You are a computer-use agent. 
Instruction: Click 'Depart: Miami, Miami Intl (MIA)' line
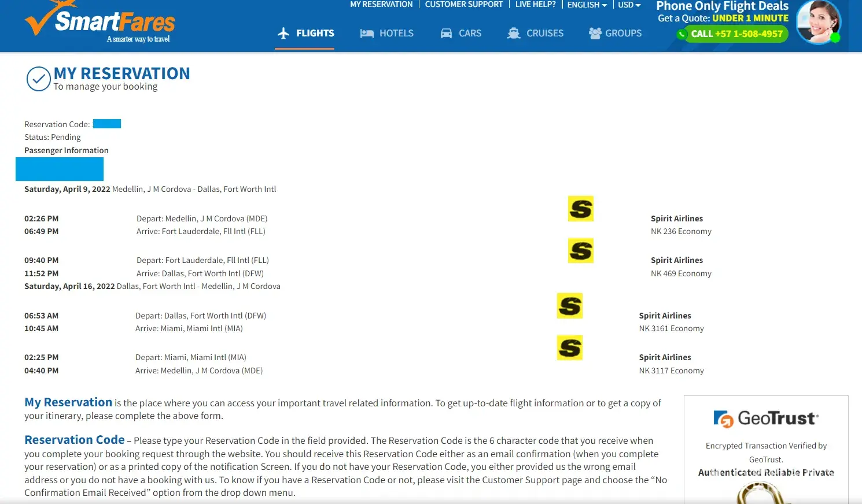[x=191, y=357]
